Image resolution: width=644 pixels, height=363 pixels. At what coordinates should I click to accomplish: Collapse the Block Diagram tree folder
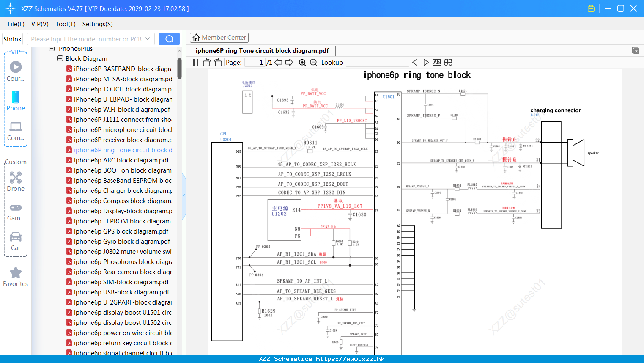[x=60, y=58]
